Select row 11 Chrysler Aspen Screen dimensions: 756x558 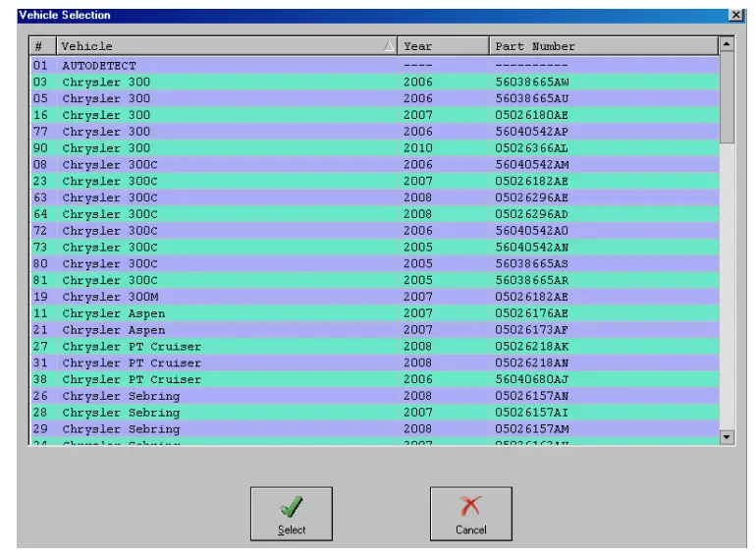pyautogui.click(x=374, y=313)
